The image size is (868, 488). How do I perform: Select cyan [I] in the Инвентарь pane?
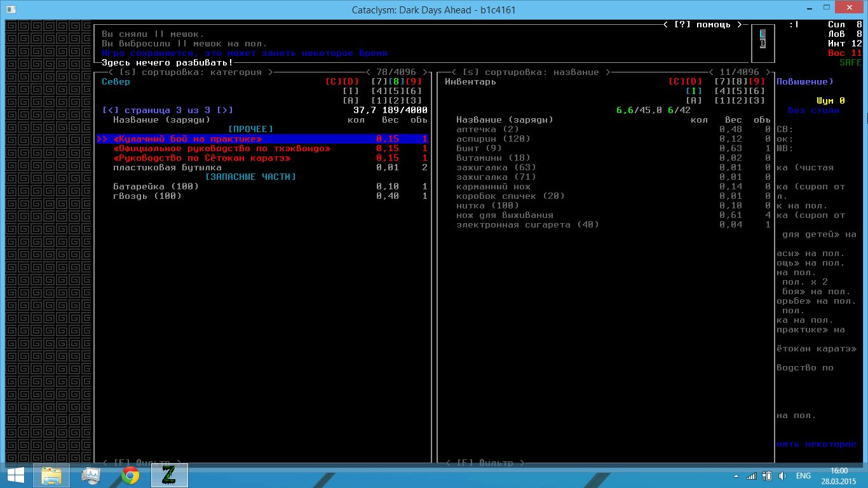point(694,91)
